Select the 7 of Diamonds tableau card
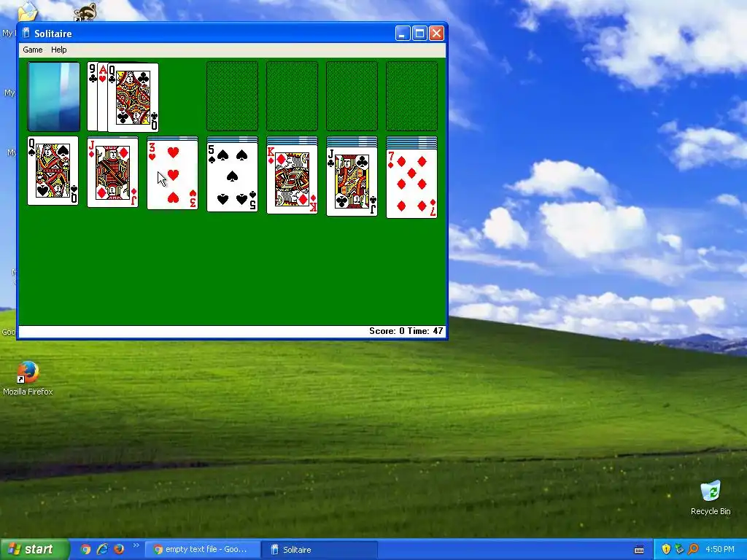 coord(411,183)
